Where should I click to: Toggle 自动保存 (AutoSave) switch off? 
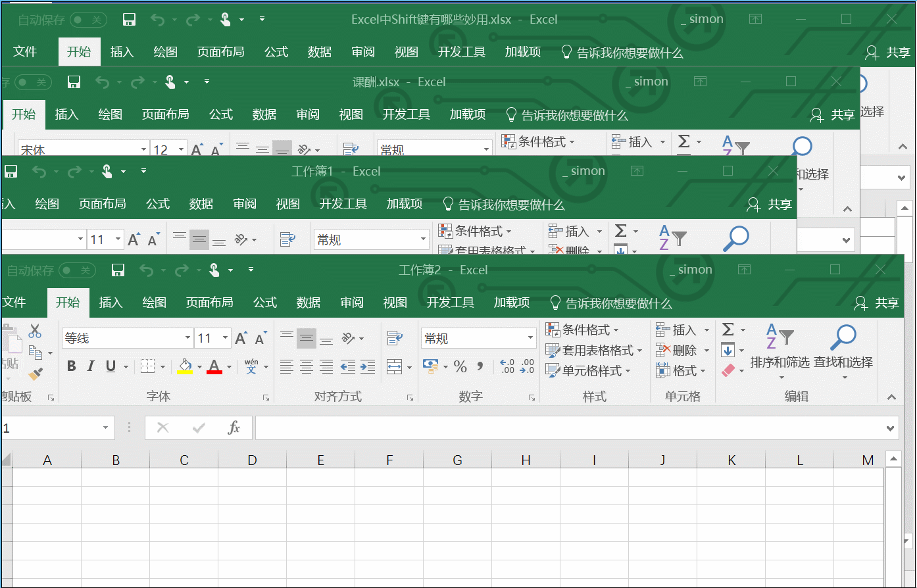78,270
